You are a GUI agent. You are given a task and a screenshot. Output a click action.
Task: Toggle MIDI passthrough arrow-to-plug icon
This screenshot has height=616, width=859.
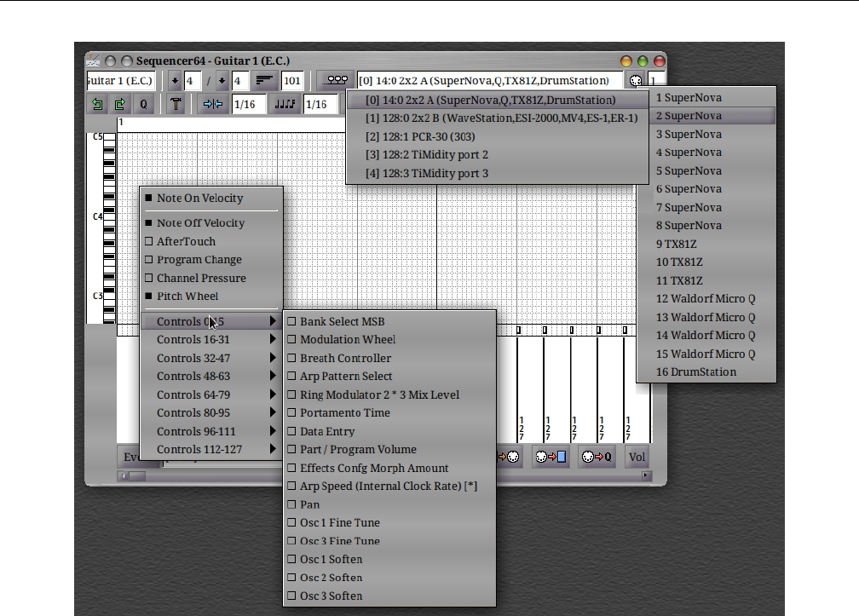(x=510, y=457)
